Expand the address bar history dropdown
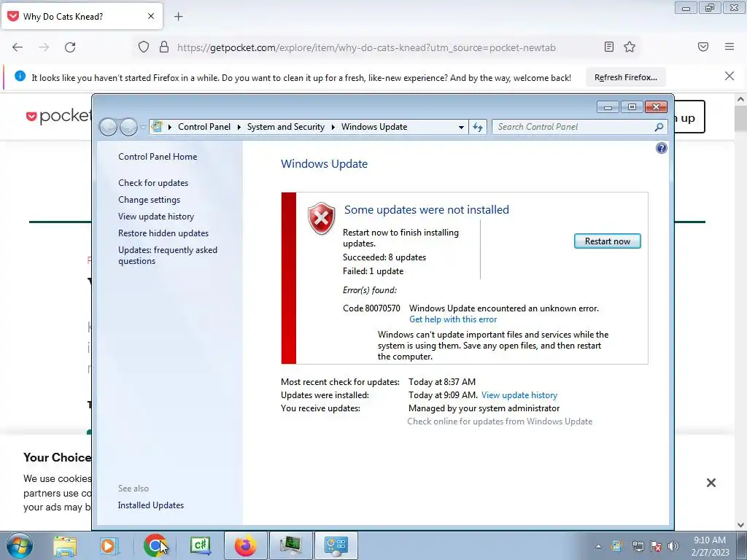This screenshot has width=747, height=560. pos(461,127)
